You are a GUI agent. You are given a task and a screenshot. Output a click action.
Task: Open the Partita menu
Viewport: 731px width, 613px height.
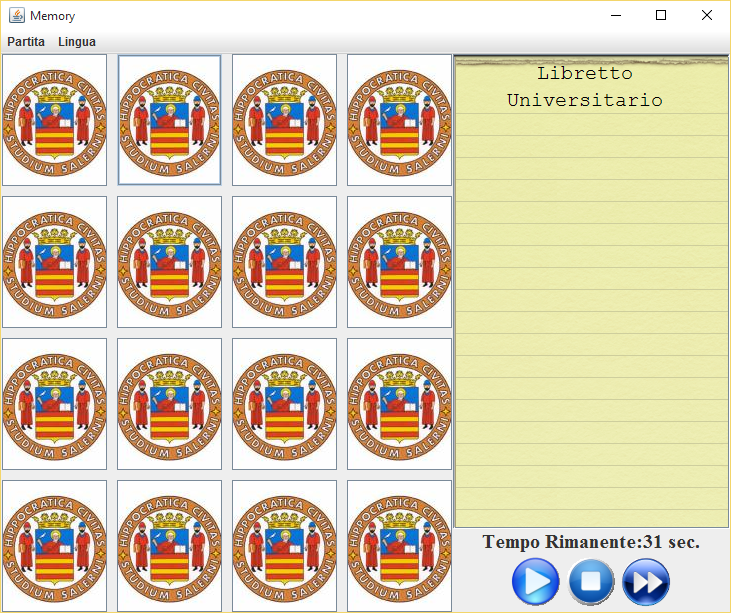point(26,41)
